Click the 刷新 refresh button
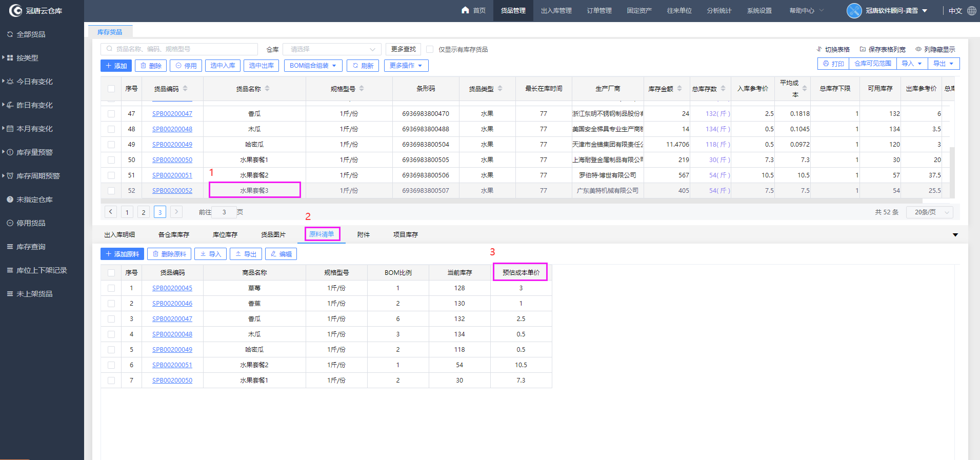Screen dimensions: 980x460 (363, 66)
